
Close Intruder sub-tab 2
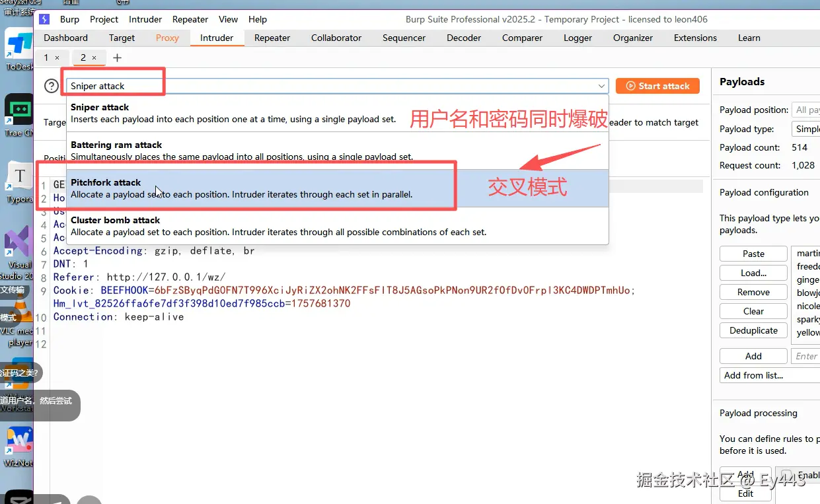94,58
